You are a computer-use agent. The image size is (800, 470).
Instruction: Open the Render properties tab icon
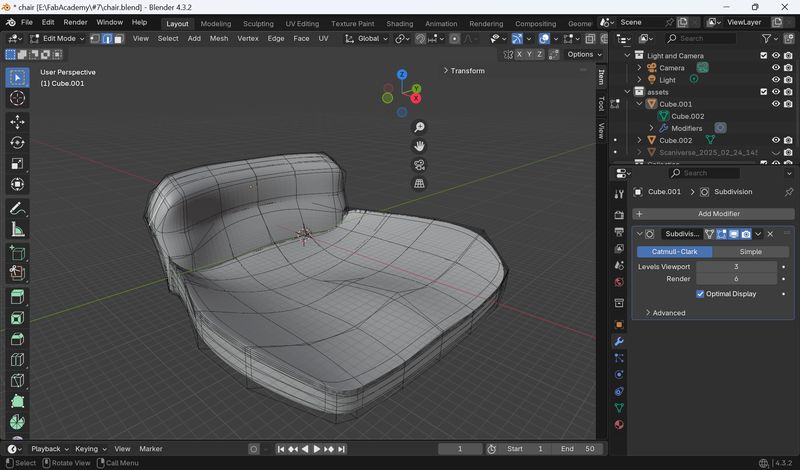pos(619,215)
